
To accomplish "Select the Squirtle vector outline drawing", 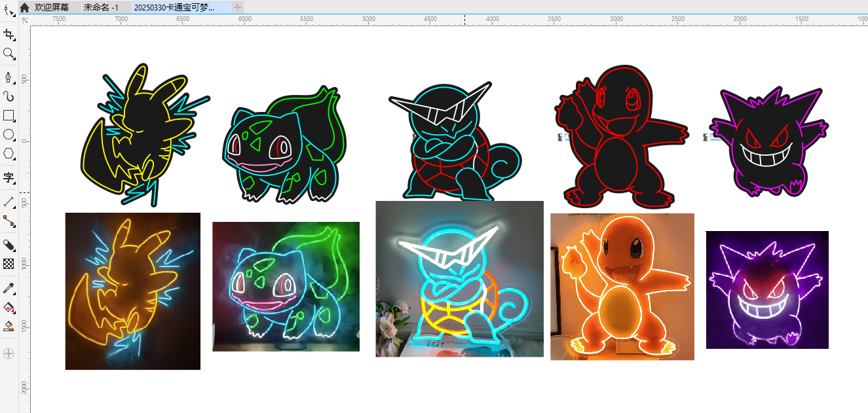I will 455,141.
